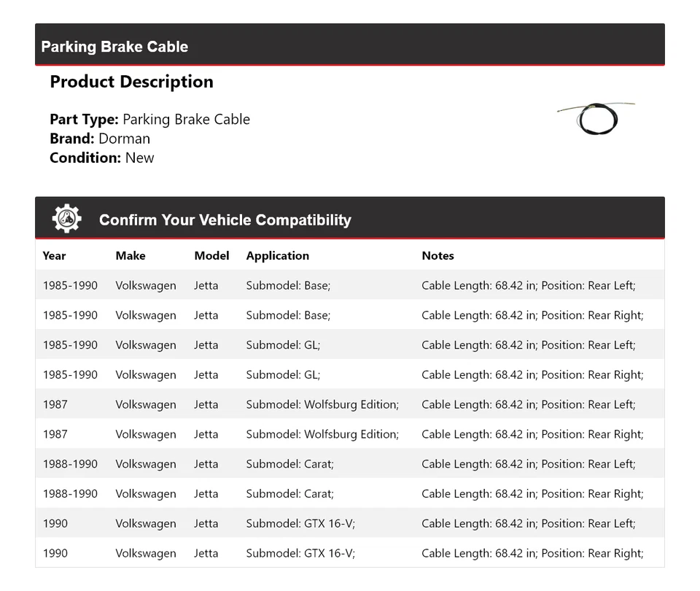Click the cable length note in the Carat Rear Right row
Image resolution: width=700 pixels, height=591 pixels.
pos(532,494)
